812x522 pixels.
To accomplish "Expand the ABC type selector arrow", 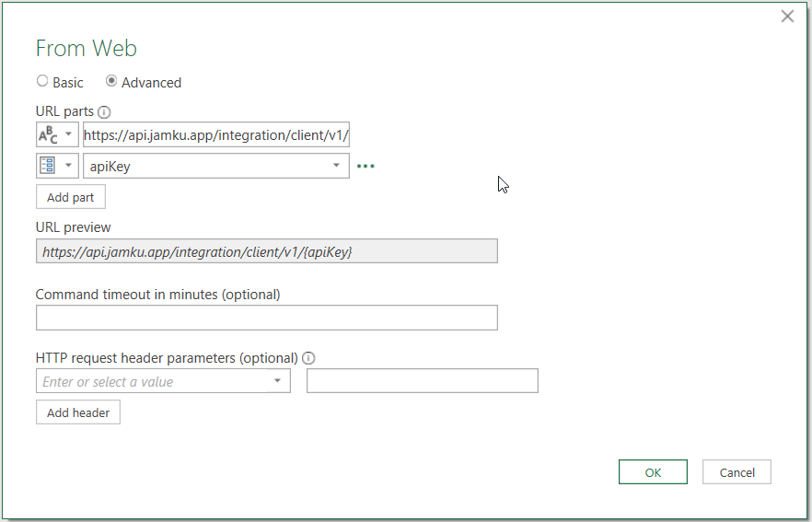I will pos(68,135).
